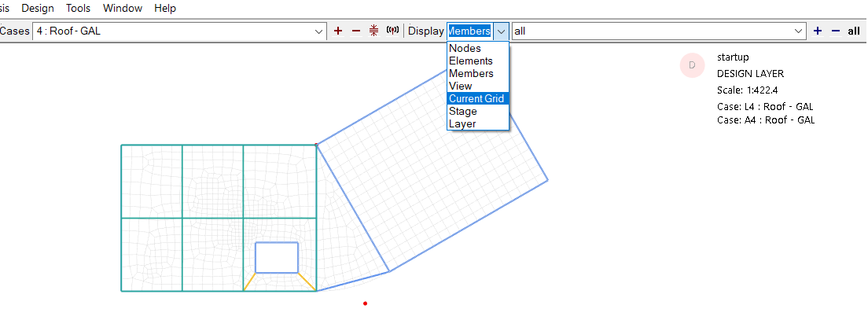The image size is (868, 320).
Task: Pick Current Grid in the Display list
Action: [x=476, y=99]
